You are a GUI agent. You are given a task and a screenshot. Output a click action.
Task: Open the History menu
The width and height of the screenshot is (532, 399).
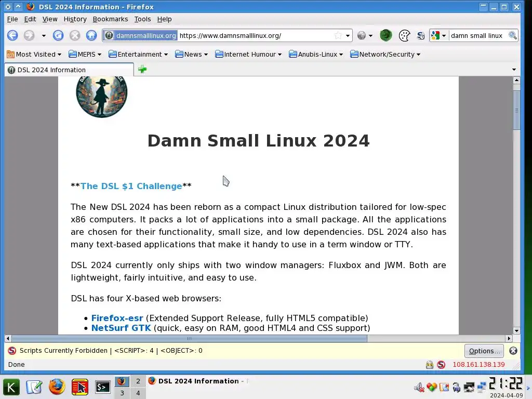(x=75, y=19)
